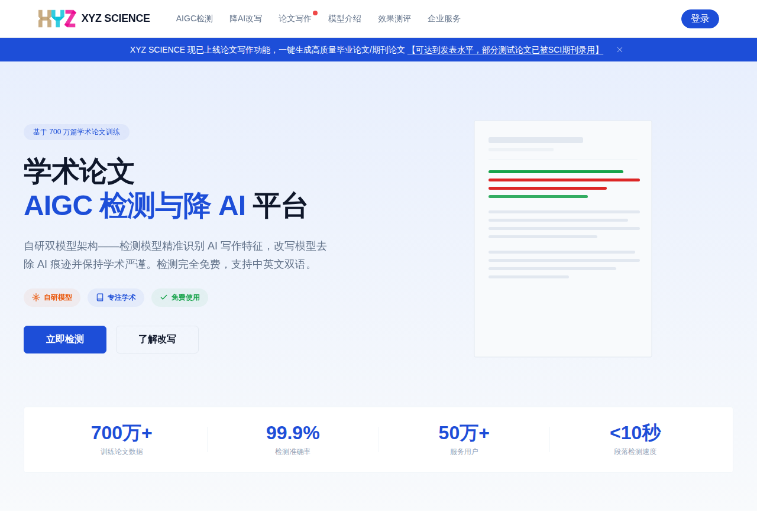This screenshot has height=532, width=757.
Task: Click the <10秒 speed statistic
Action: click(635, 433)
